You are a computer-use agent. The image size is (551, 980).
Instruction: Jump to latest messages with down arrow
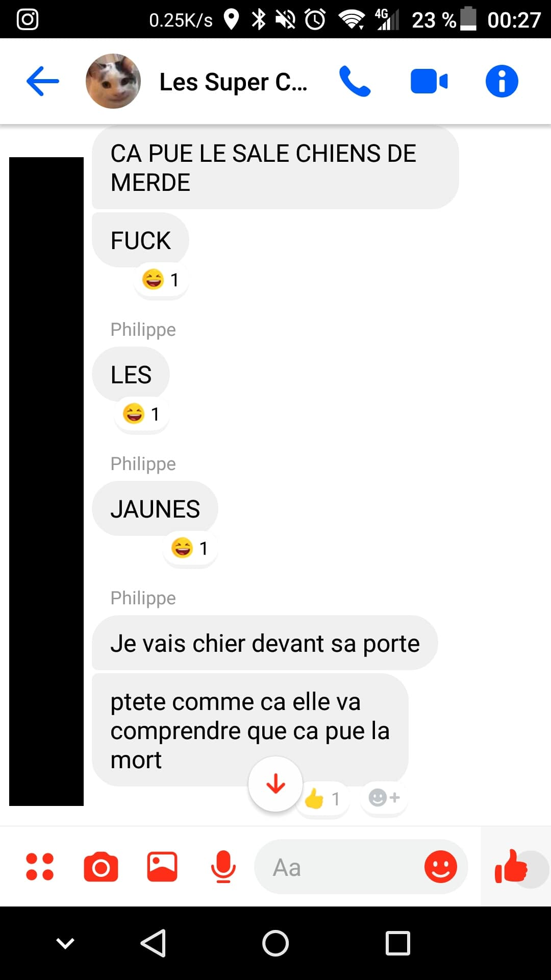click(x=275, y=784)
